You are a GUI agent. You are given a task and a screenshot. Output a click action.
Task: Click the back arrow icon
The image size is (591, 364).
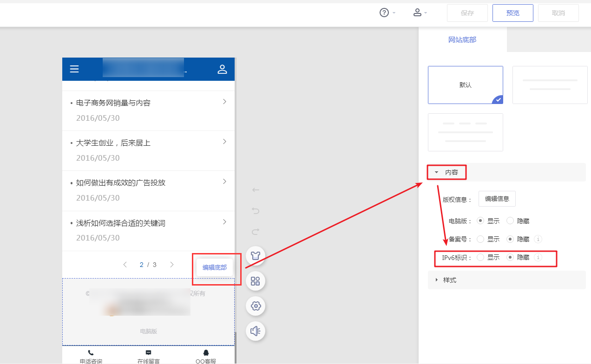(256, 190)
